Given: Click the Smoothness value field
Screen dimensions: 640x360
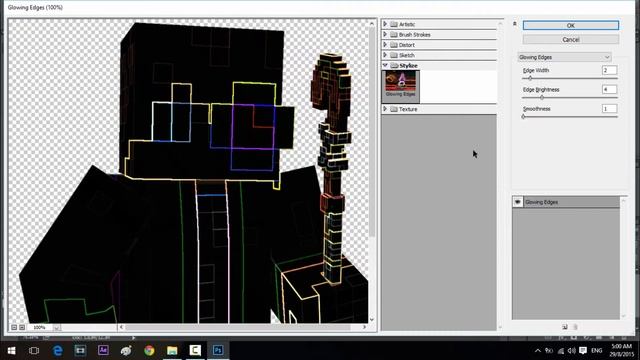Looking at the screenshot, I should (x=609, y=109).
